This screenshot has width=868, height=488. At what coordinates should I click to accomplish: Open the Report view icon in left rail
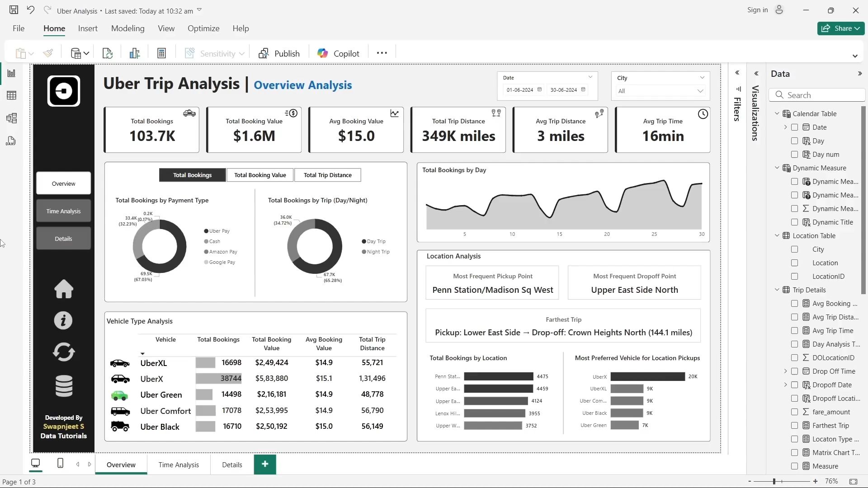tap(12, 73)
